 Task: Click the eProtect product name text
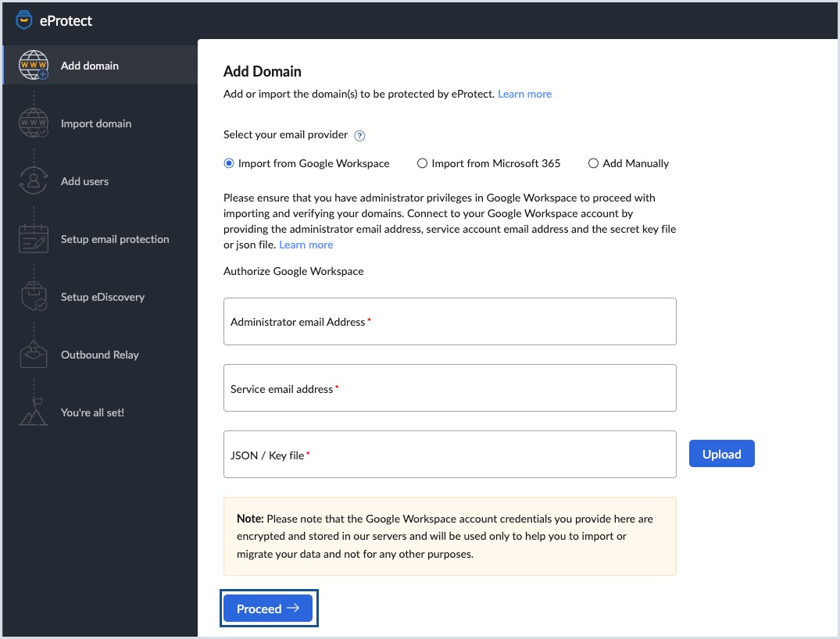(x=66, y=21)
